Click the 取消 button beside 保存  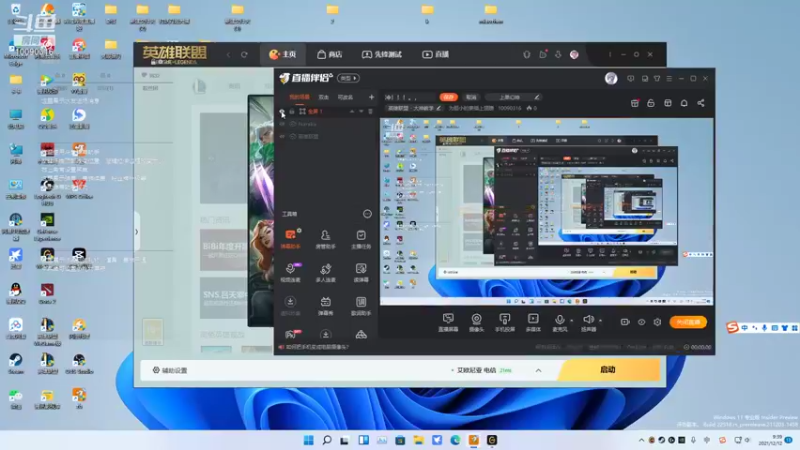tap(471, 97)
